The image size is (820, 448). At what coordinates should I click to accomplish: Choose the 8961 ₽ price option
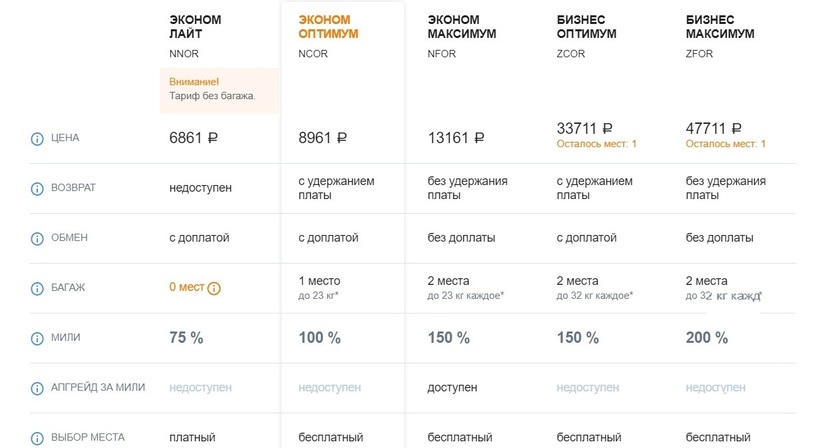pos(322,138)
